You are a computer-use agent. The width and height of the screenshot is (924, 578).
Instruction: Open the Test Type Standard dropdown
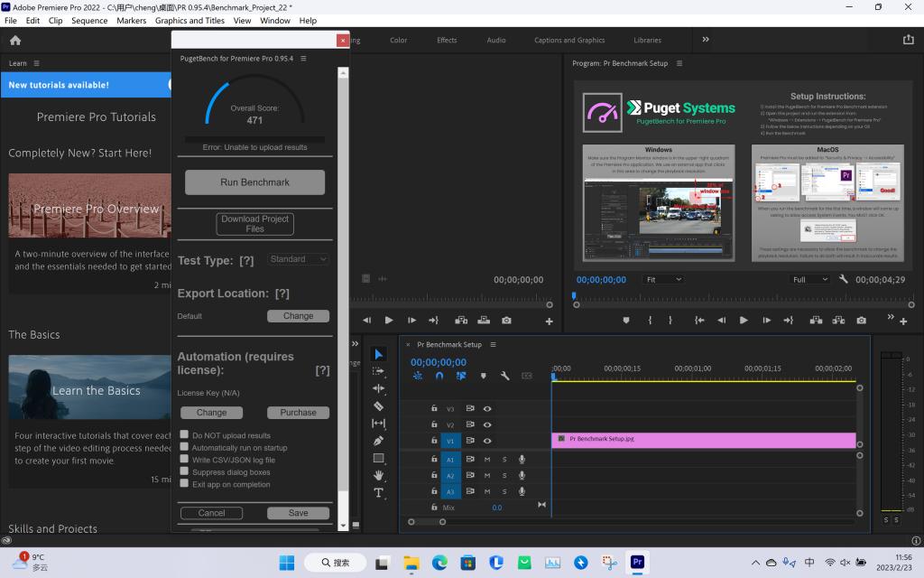pos(298,259)
